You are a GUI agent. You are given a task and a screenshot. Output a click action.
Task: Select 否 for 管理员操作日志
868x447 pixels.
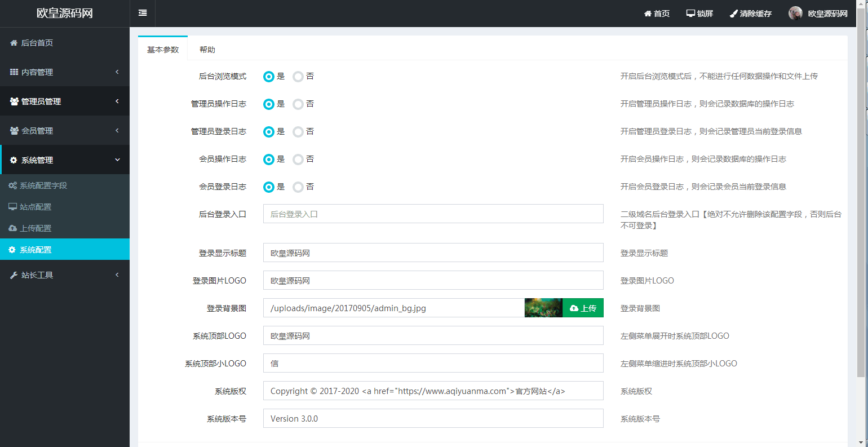tap(298, 104)
